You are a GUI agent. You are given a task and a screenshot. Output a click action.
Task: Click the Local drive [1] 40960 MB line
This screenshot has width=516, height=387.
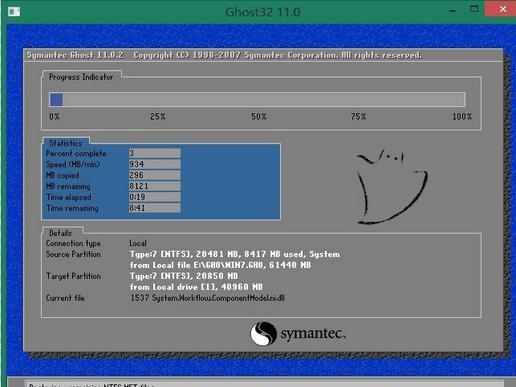pyautogui.click(x=196, y=287)
